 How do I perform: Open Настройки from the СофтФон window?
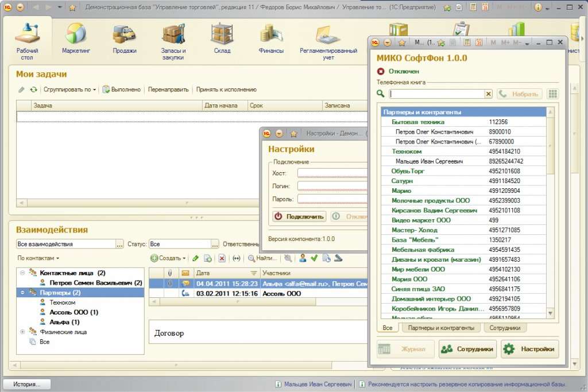pos(530,349)
